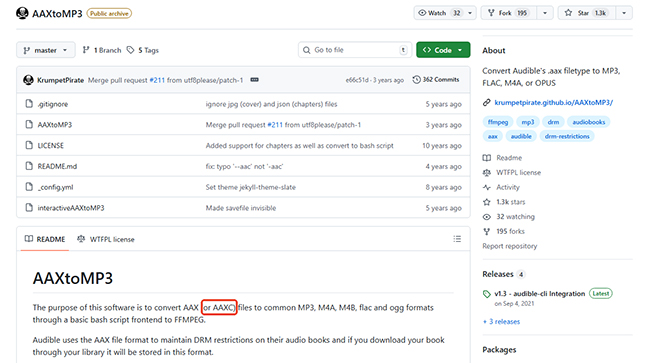View the 1 Branch link

coord(102,50)
